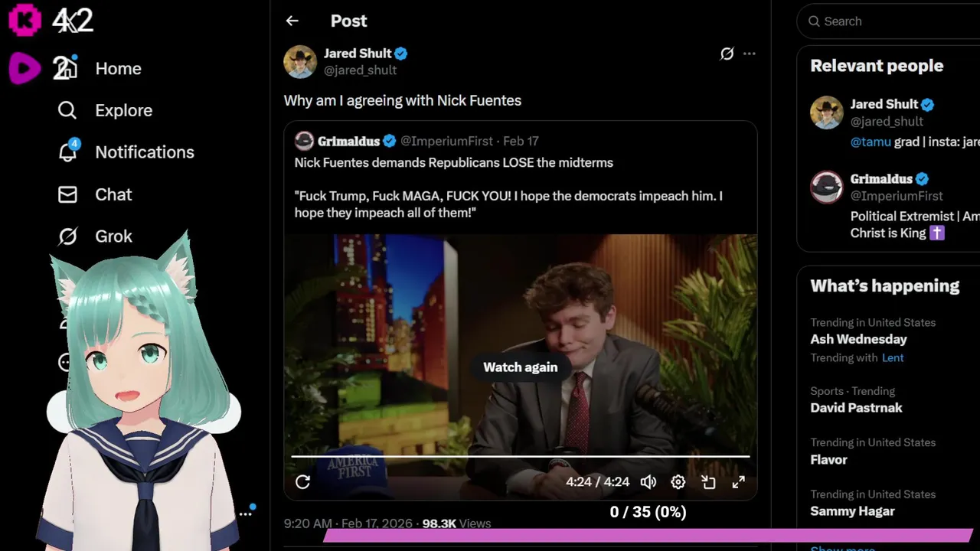This screenshot has height=551, width=980.
Task: Click the Grok icon on Jared Shult's post
Action: coord(727,54)
